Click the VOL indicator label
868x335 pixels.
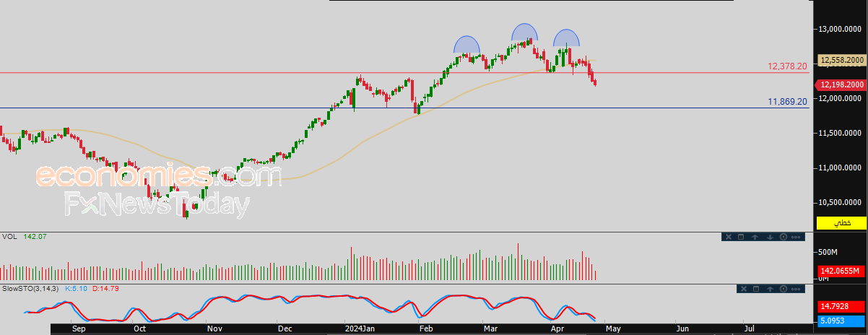coord(9,236)
